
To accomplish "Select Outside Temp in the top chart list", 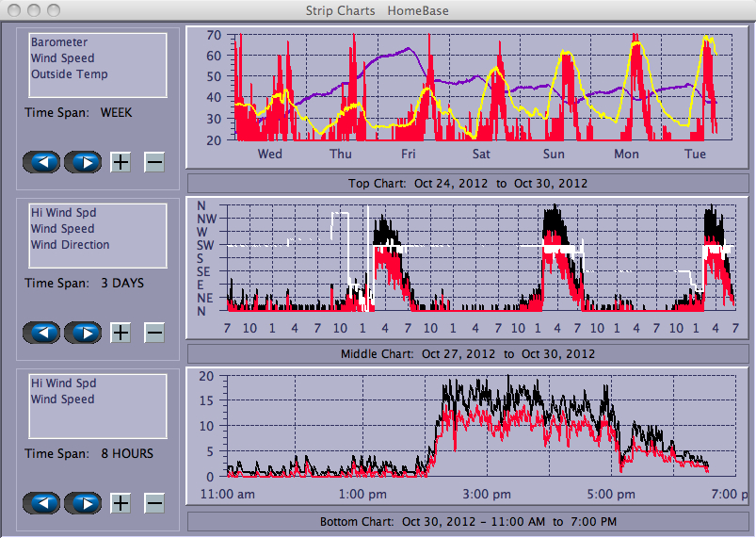I will coord(69,74).
